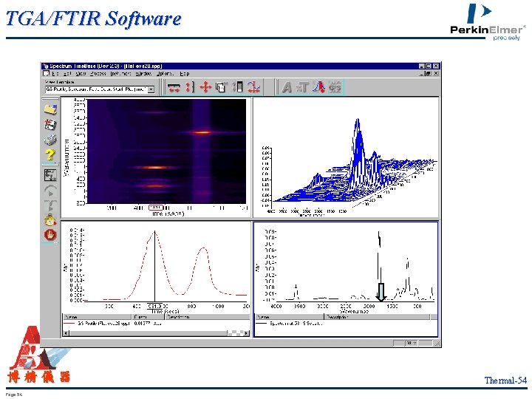Click the yellow question mark help icon
This screenshot has height=399, width=532.
(50, 154)
